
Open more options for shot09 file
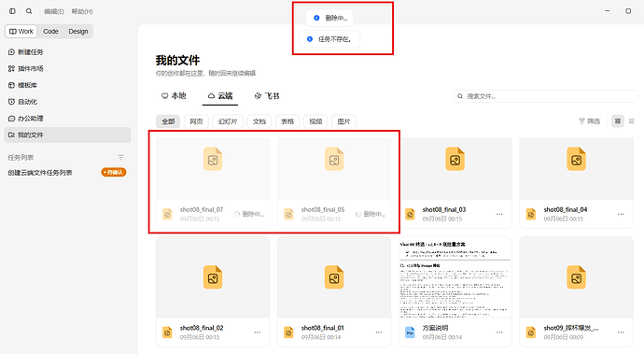click(621, 333)
